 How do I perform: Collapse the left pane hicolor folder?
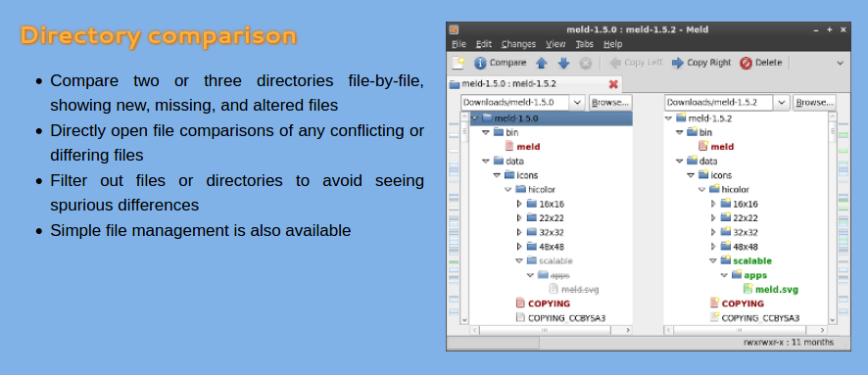(x=507, y=190)
